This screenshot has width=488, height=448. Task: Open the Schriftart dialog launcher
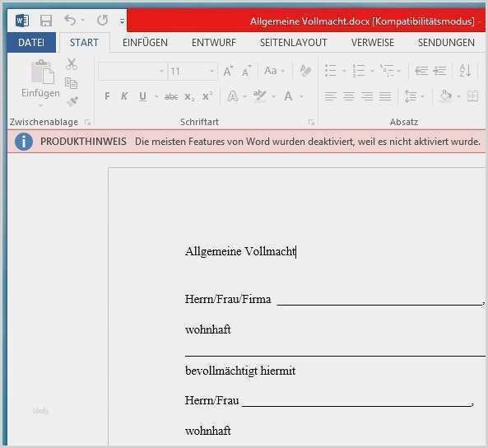311,123
